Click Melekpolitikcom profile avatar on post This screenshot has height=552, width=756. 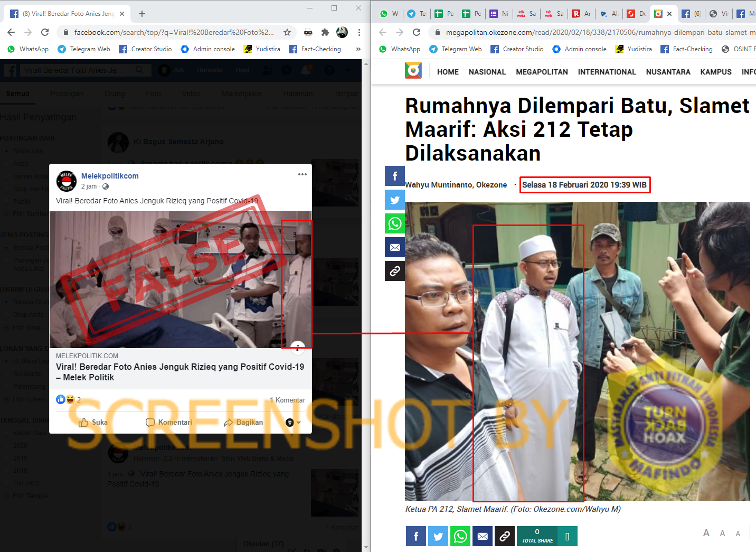[67, 181]
